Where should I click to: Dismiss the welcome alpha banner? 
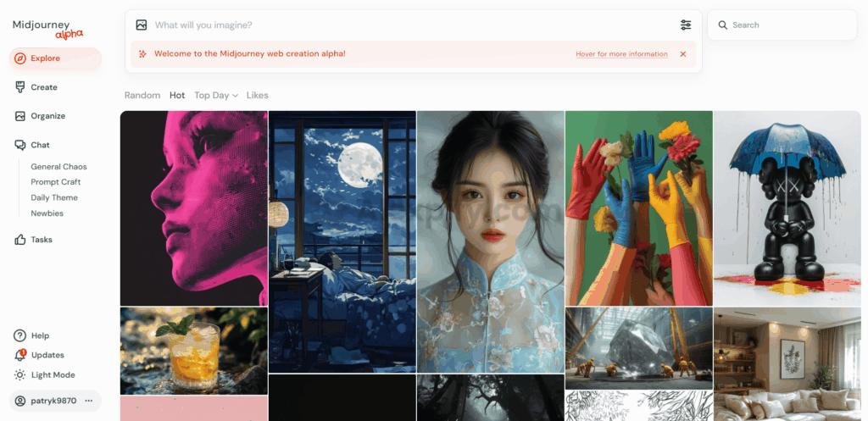tap(683, 54)
